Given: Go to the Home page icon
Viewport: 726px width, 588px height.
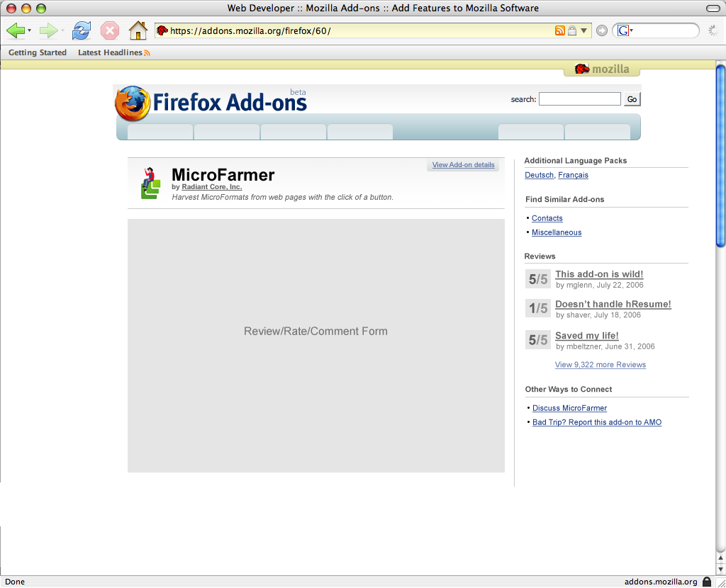Looking at the screenshot, I should [x=138, y=30].
